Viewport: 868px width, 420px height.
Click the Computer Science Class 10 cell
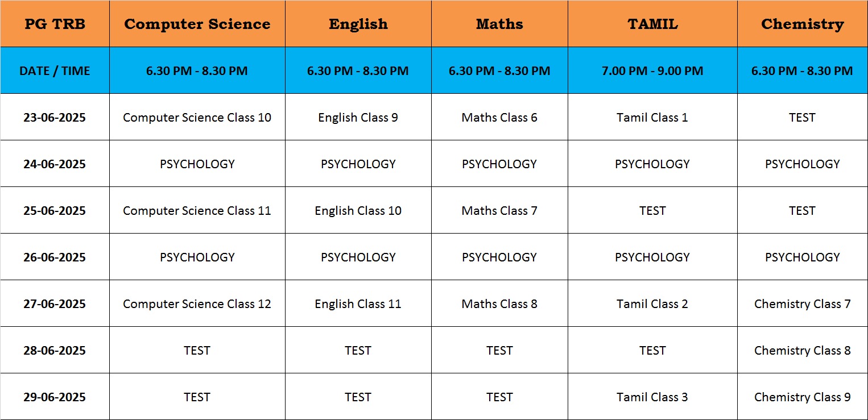(x=197, y=117)
